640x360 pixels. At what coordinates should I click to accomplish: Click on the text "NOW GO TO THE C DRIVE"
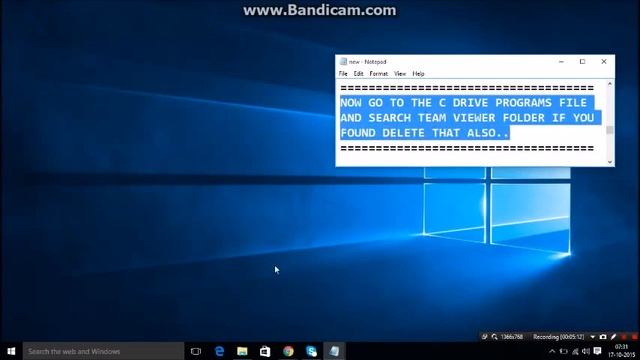pos(414,102)
